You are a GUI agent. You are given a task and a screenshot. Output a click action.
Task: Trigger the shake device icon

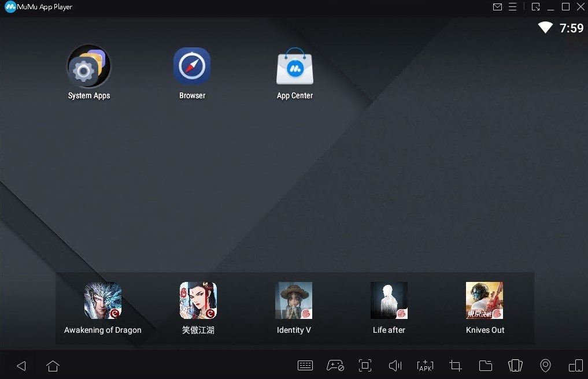515,366
